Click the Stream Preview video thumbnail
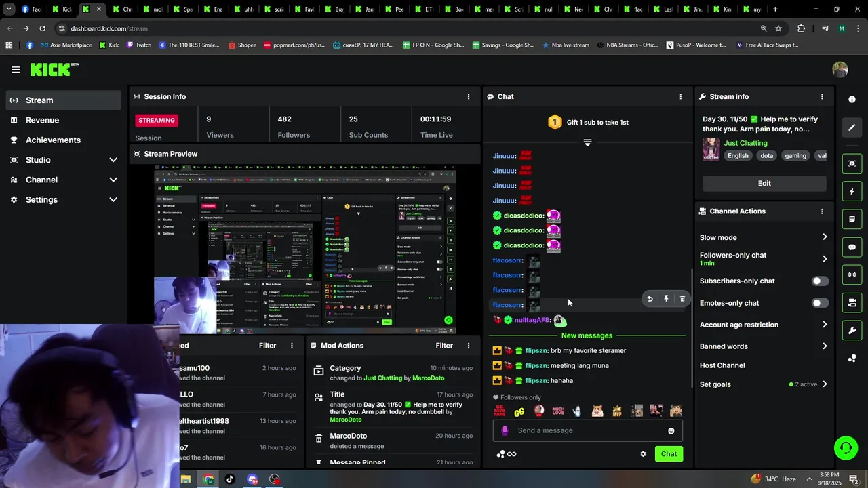This screenshot has height=488, width=868. coord(305,251)
